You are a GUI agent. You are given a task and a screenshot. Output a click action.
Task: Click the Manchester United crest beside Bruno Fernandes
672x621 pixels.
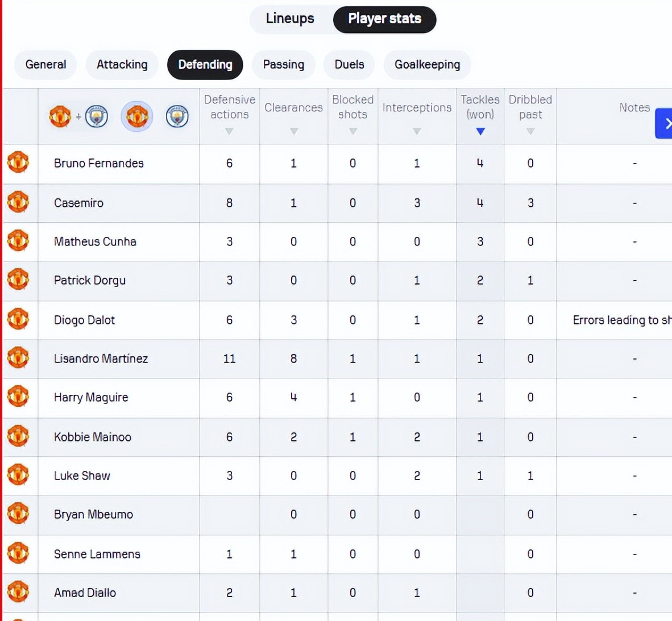[x=18, y=162]
